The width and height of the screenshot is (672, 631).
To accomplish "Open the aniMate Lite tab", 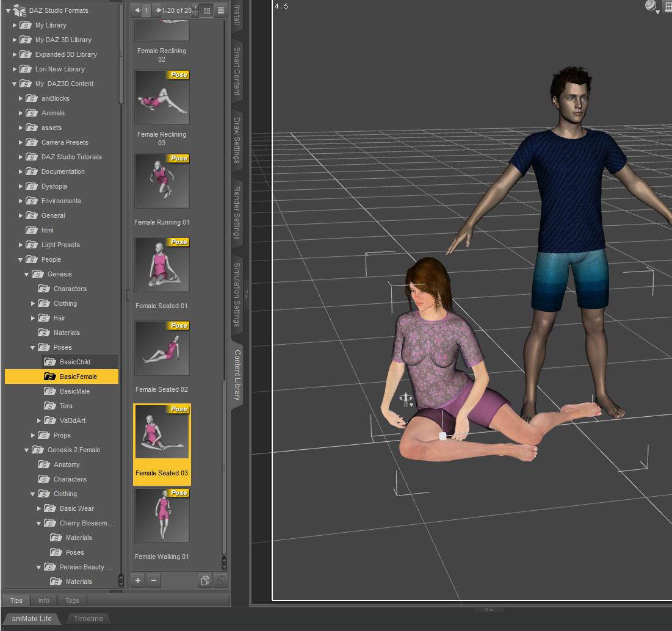I will (x=32, y=619).
